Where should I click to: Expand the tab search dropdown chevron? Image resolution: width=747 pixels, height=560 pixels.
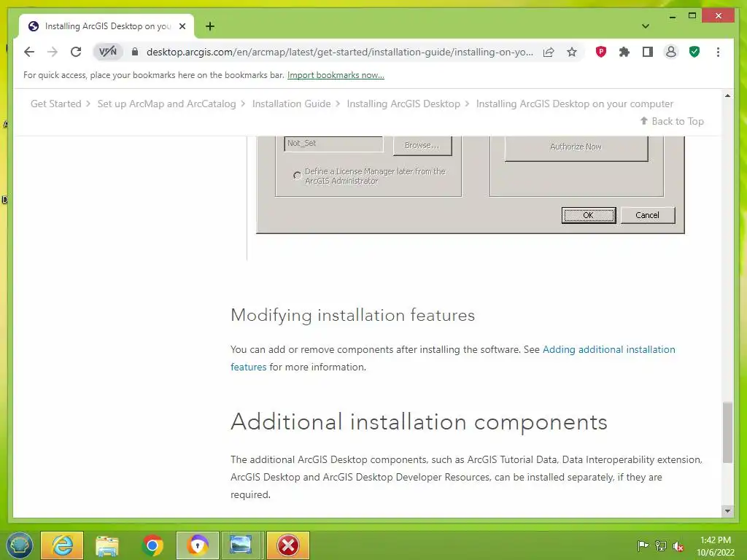pyautogui.click(x=645, y=26)
